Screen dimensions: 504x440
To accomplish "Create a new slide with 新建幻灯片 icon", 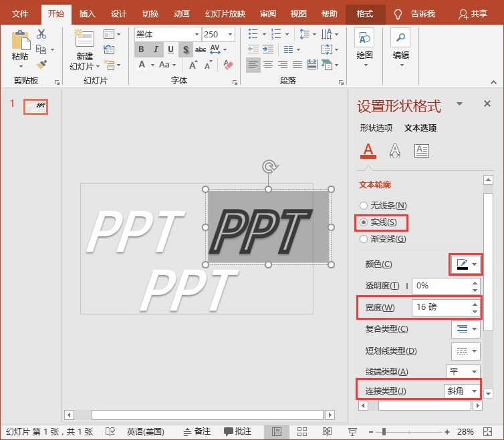I will coord(84,39).
